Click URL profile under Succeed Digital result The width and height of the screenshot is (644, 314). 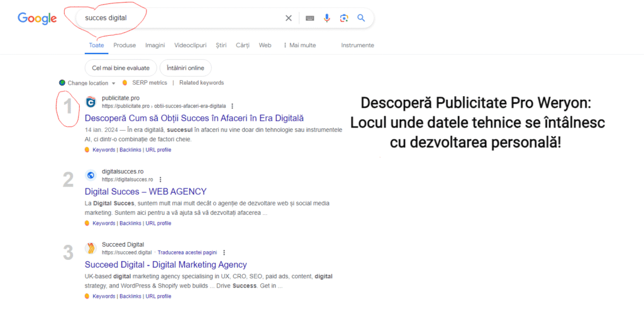point(158,296)
